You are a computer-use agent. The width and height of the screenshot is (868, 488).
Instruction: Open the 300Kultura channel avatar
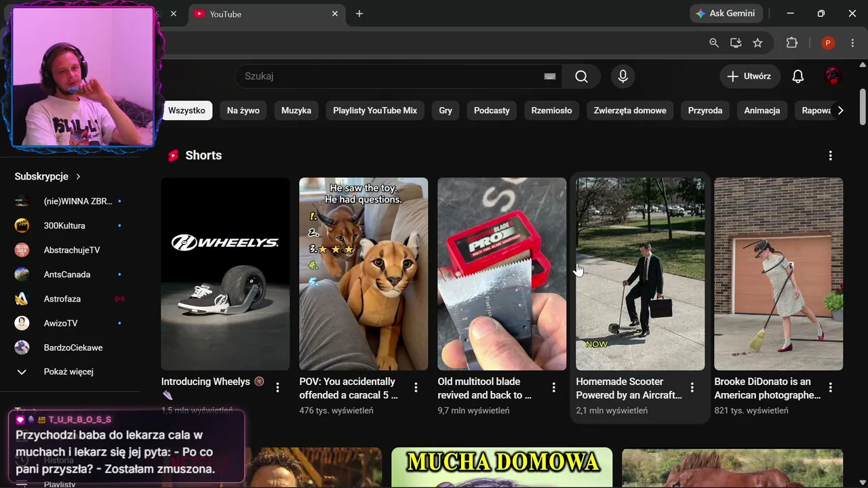[x=22, y=226]
